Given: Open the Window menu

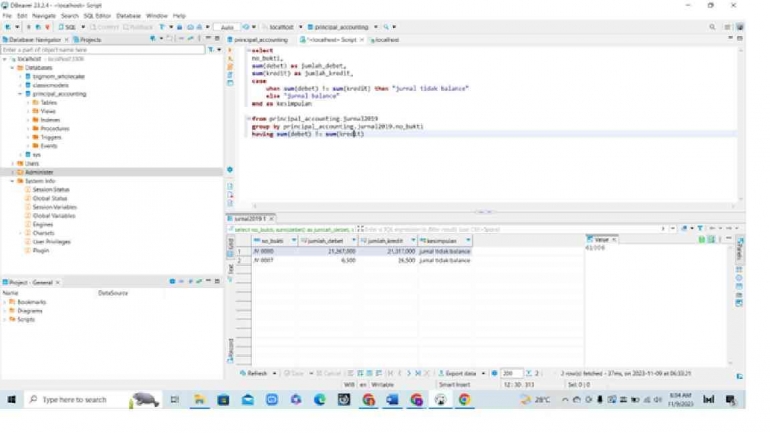Looking at the screenshot, I should coord(157,16).
